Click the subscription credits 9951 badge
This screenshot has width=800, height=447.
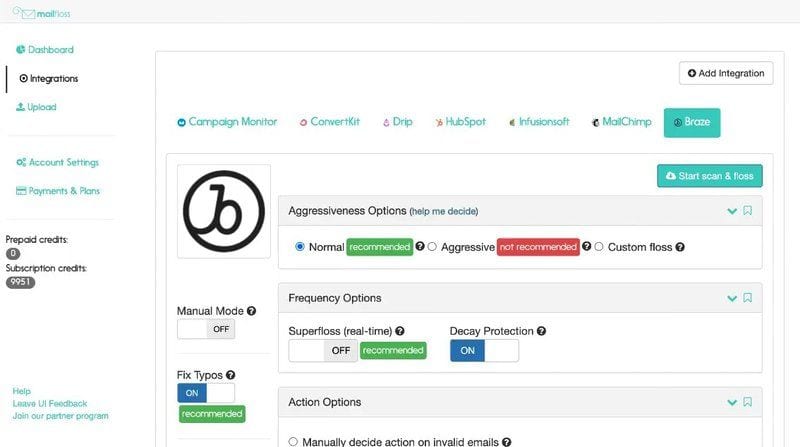[x=20, y=282]
